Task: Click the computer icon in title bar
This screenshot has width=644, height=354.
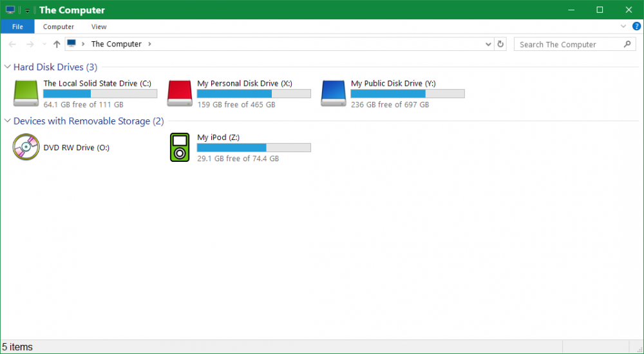Action: click(10, 10)
